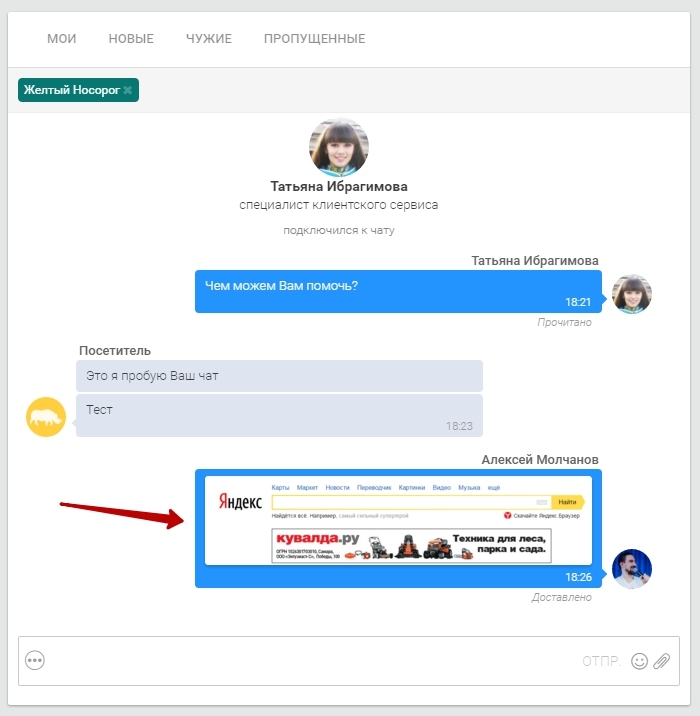Click the 'Прочитано' status label
The image size is (700, 716).
pos(564,322)
